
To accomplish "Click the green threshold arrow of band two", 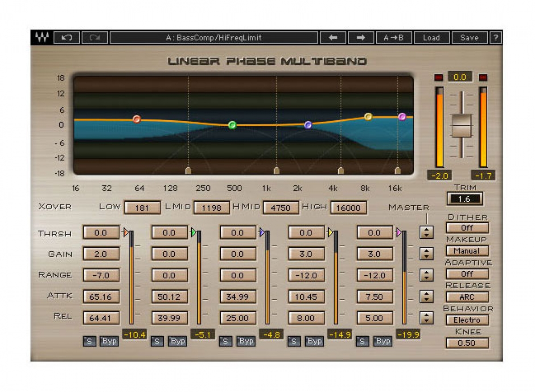I will (193, 232).
